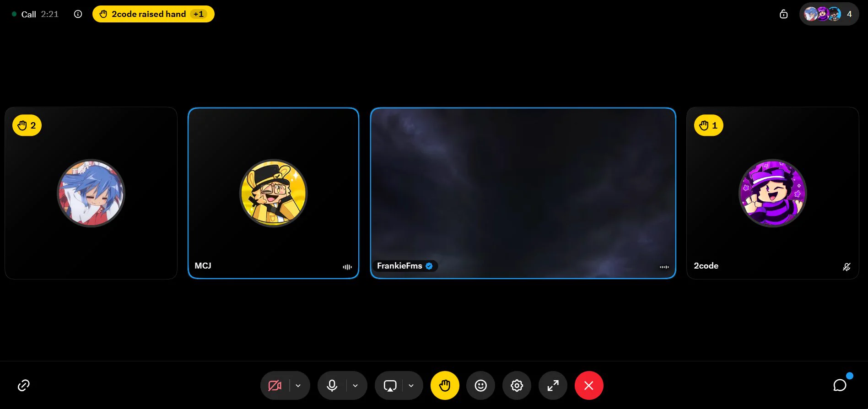Click the +1 count in raised hand banner
Viewport: 868px width, 409px height.
coord(199,14)
